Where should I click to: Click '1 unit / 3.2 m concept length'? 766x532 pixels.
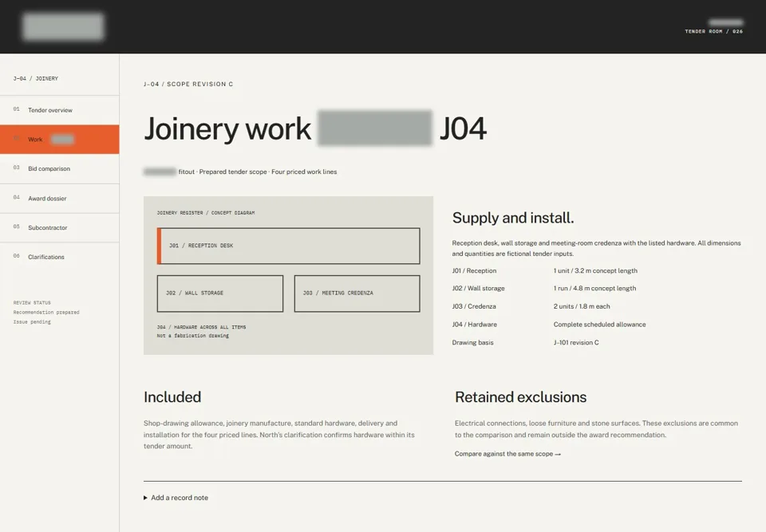[x=595, y=270]
